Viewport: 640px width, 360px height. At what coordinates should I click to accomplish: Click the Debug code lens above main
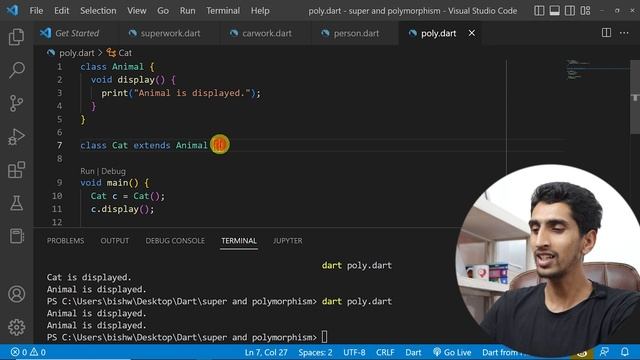113,171
